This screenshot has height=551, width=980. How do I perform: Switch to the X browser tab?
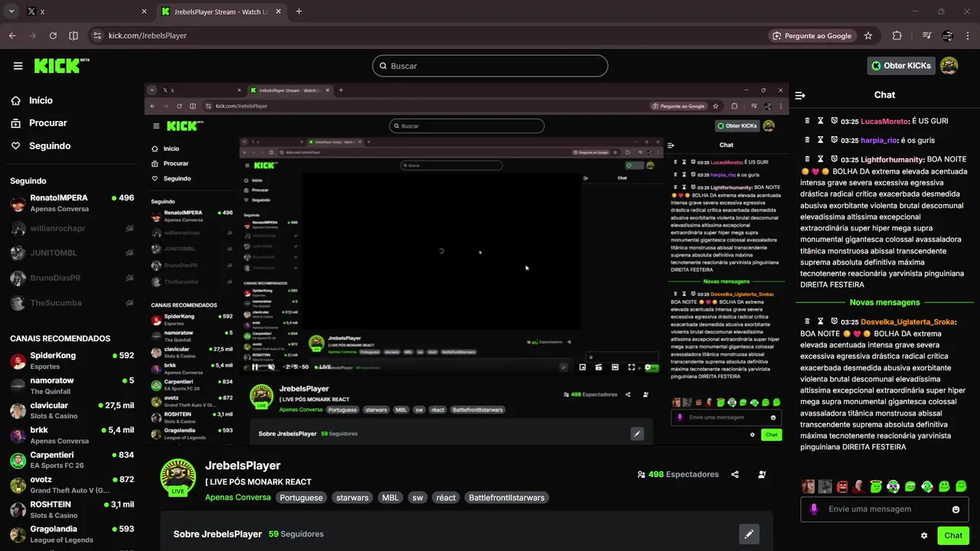click(86, 11)
